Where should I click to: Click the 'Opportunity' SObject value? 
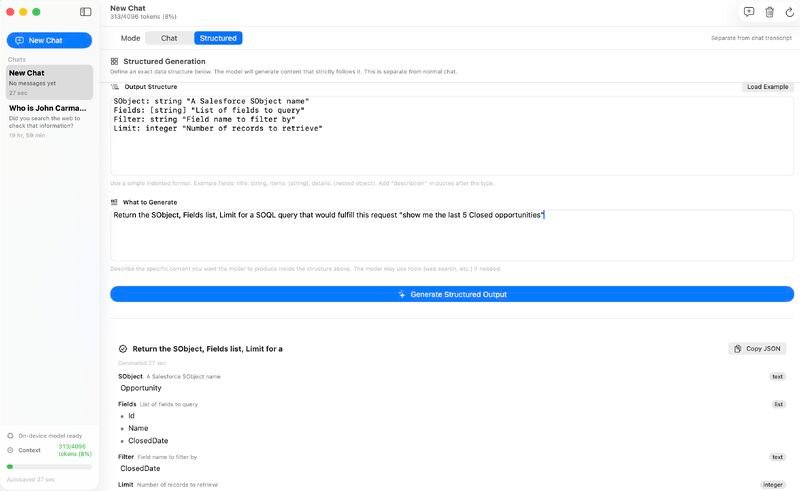point(141,388)
